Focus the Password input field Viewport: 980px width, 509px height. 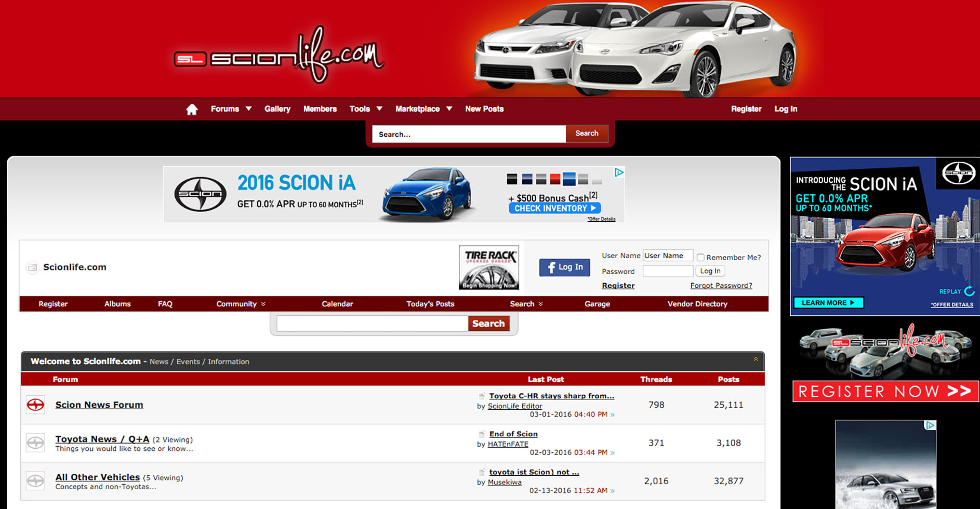pos(668,271)
